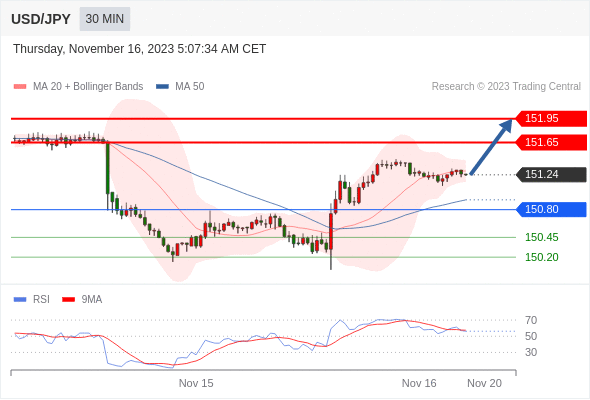Screen dimensions: 590x400
Task: Click the 9MA legend label
Action: pyautogui.click(x=92, y=300)
